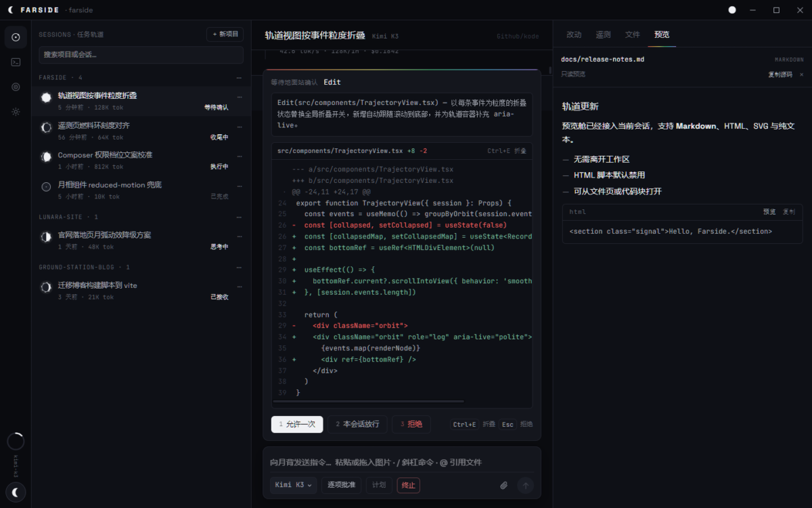Image resolution: width=812 pixels, height=508 pixels.
Task: Click moon icon of 迁移博客构建脚本到 vite session
Action: (46, 287)
